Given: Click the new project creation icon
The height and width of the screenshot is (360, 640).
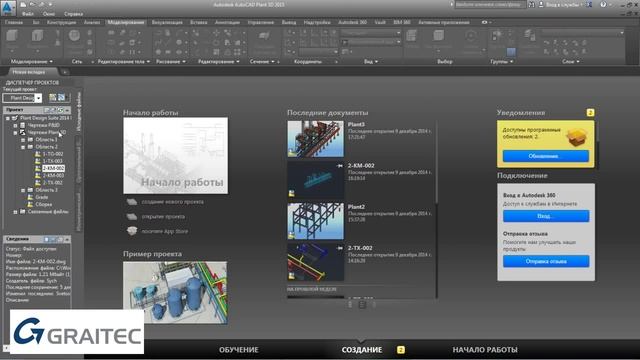Looking at the screenshot, I should pos(131,202).
